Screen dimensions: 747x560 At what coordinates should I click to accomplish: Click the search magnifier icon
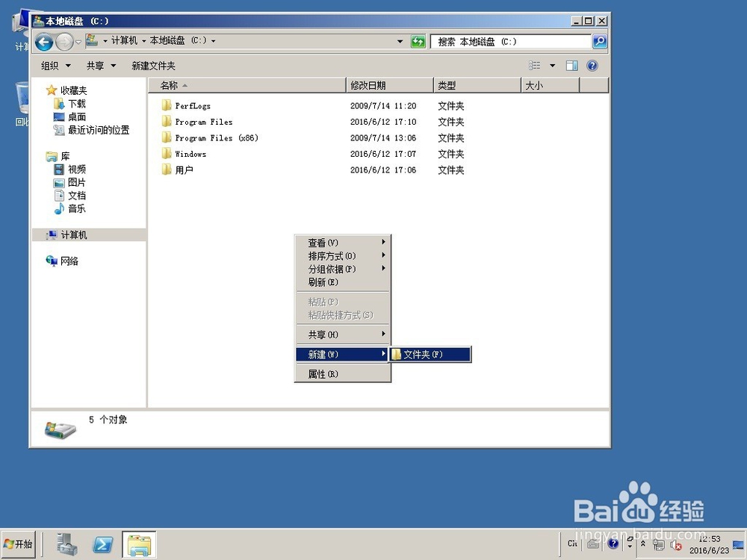(x=599, y=41)
